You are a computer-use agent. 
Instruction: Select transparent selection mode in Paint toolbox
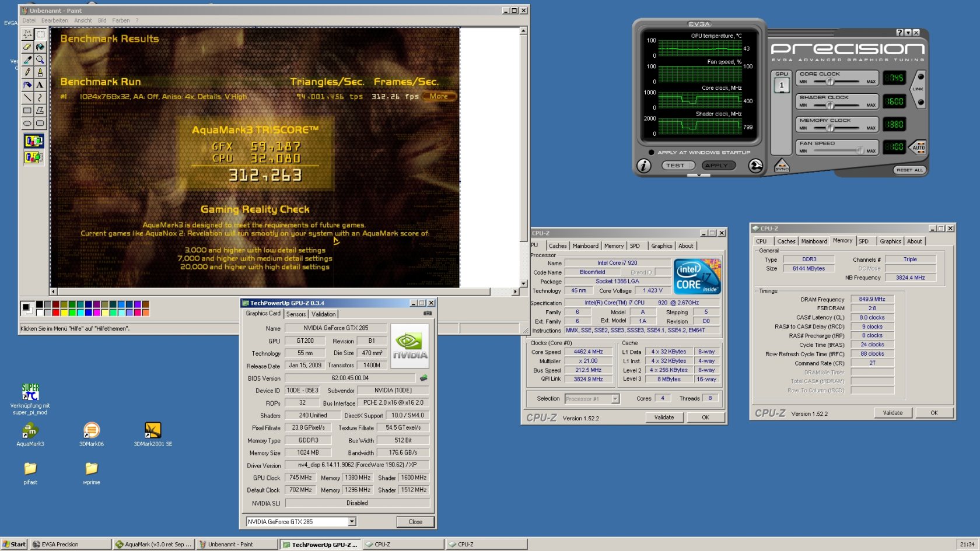tap(34, 157)
